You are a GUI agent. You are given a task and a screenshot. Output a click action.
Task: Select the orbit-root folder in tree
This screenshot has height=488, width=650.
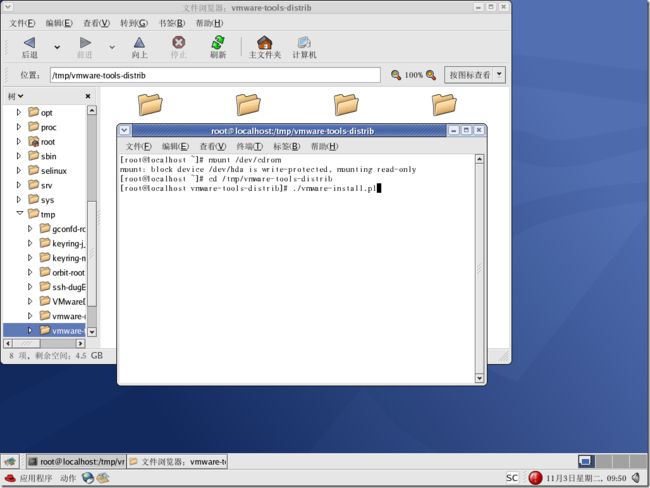pyautogui.click(x=62, y=272)
